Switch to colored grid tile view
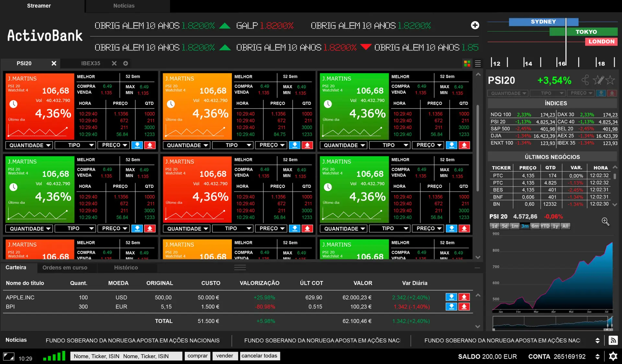The width and height of the screenshot is (622, 364). (467, 63)
